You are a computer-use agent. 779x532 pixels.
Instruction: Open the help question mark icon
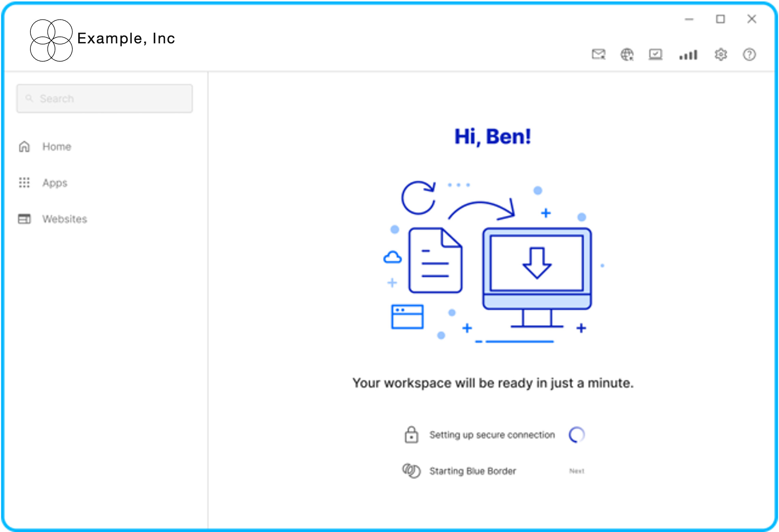749,54
